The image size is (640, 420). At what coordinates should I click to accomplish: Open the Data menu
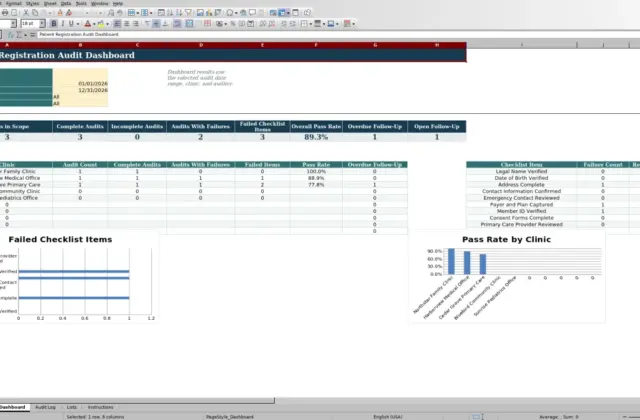66,3
